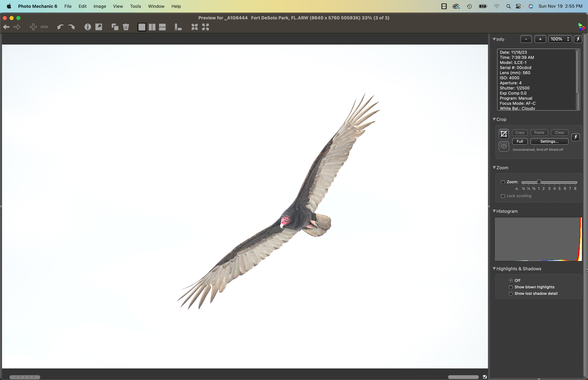Open the Image menu
Screen dimensions: 588x380
(100, 6)
